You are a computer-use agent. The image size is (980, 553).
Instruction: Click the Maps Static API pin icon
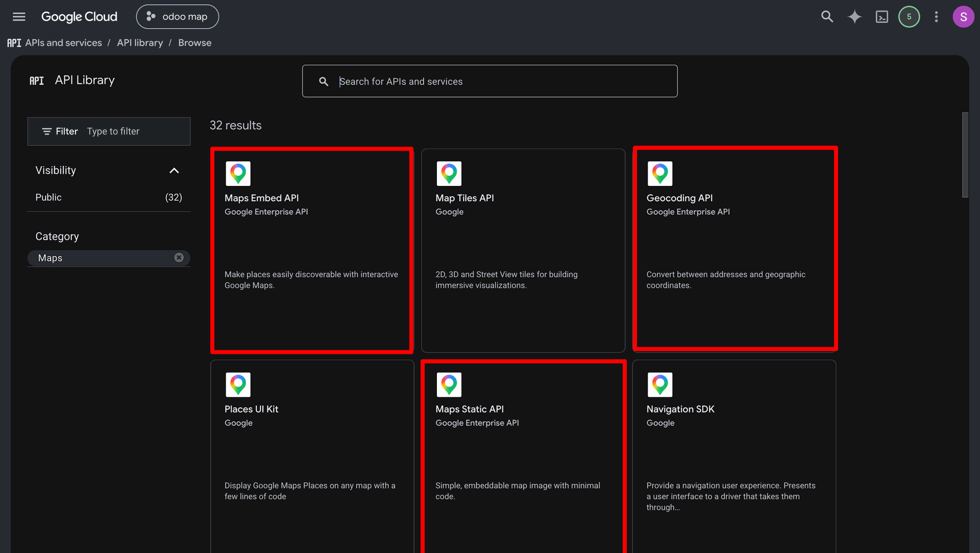pos(449,384)
